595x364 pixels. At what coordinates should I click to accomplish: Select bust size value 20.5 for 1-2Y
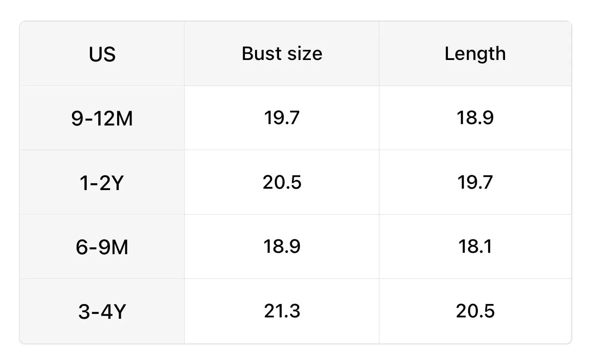pos(282,182)
